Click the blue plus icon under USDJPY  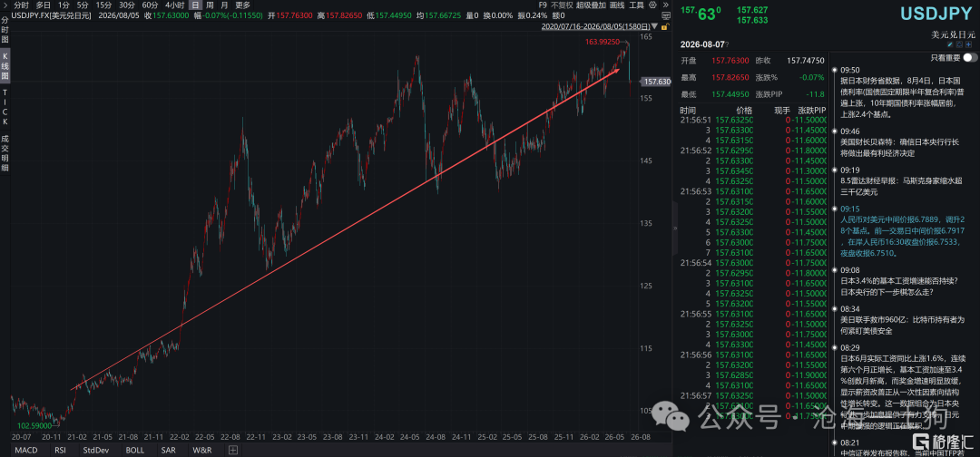tap(968, 44)
